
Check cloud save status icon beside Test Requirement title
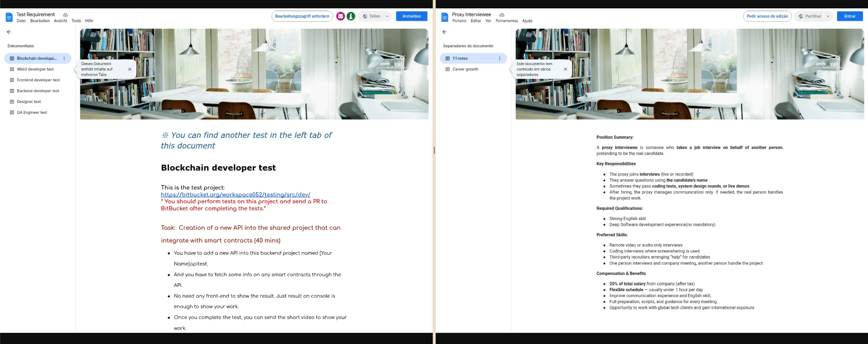[65, 15]
